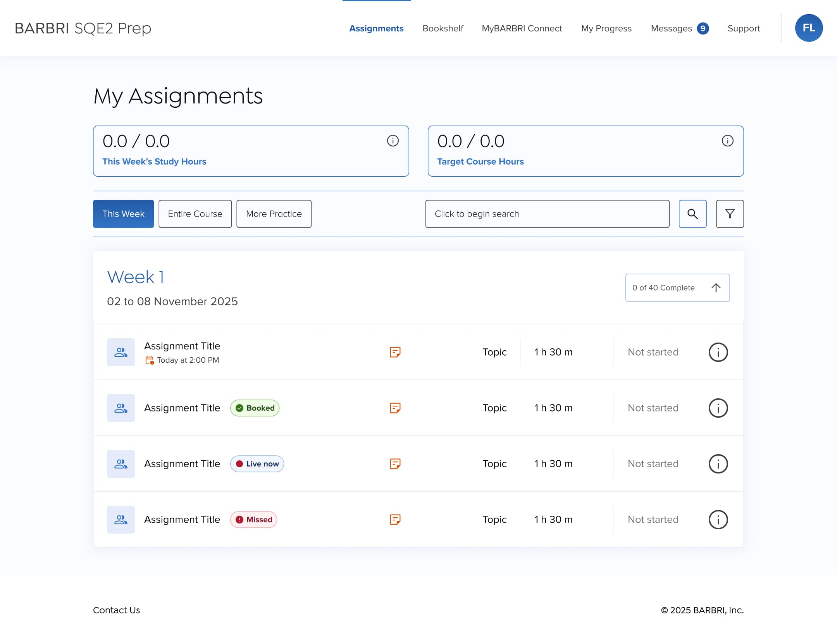Viewport: 837px width, 644px height.
Task: Click the Messages badge showing 9
Action: click(x=703, y=28)
